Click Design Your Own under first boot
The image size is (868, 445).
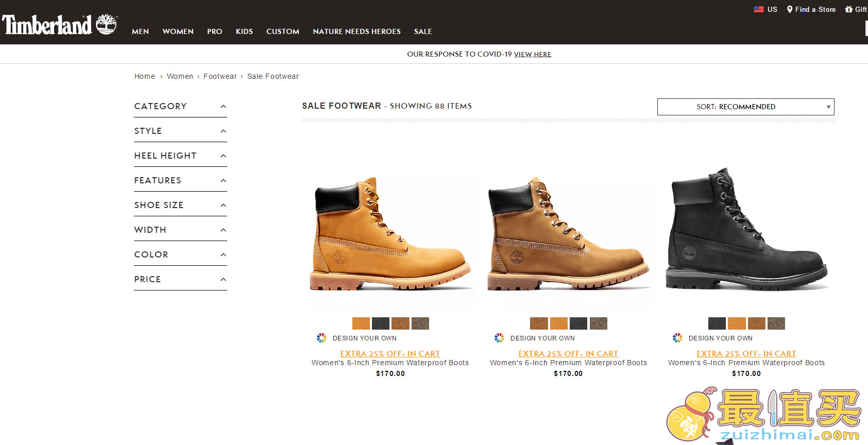click(365, 338)
